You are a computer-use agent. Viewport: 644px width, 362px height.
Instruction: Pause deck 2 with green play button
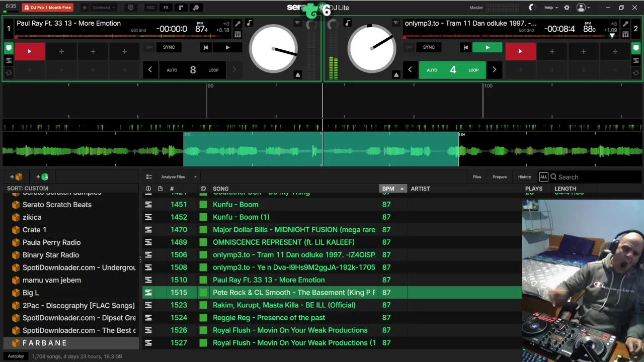[487, 47]
